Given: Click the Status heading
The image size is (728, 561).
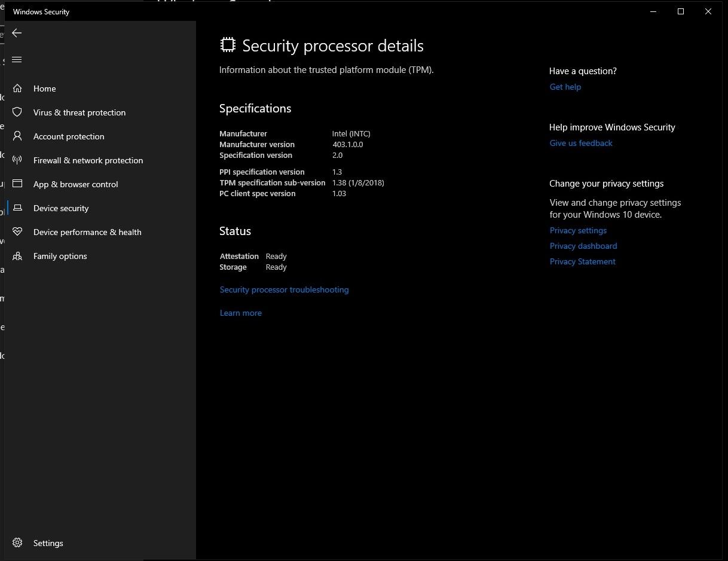Looking at the screenshot, I should click(x=235, y=231).
